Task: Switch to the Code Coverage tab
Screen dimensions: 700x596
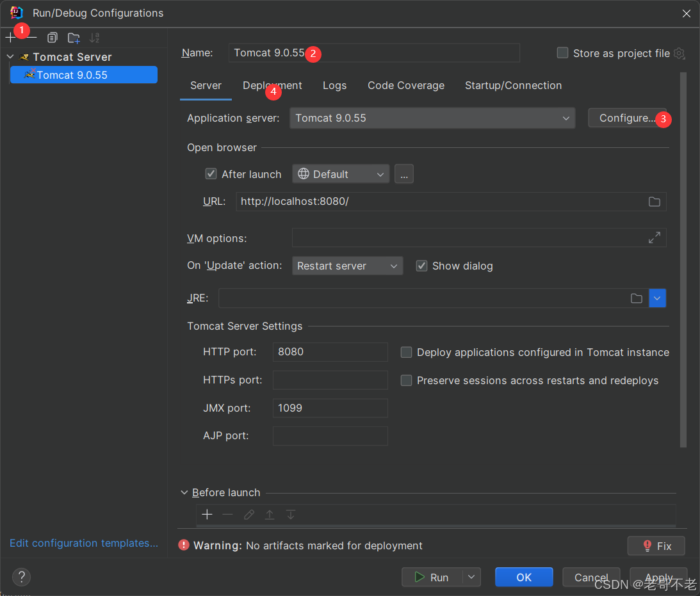Action: (x=406, y=86)
